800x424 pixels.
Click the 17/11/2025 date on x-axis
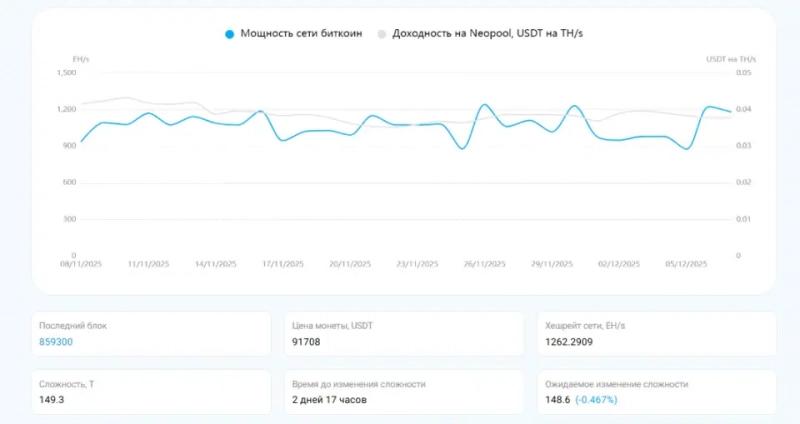pos(283,264)
